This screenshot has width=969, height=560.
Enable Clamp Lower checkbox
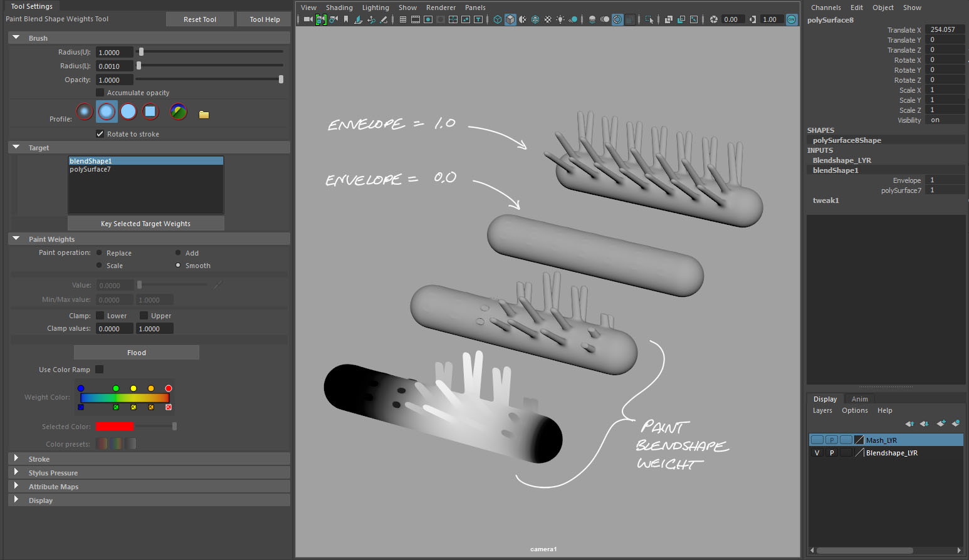(x=100, y=316)
